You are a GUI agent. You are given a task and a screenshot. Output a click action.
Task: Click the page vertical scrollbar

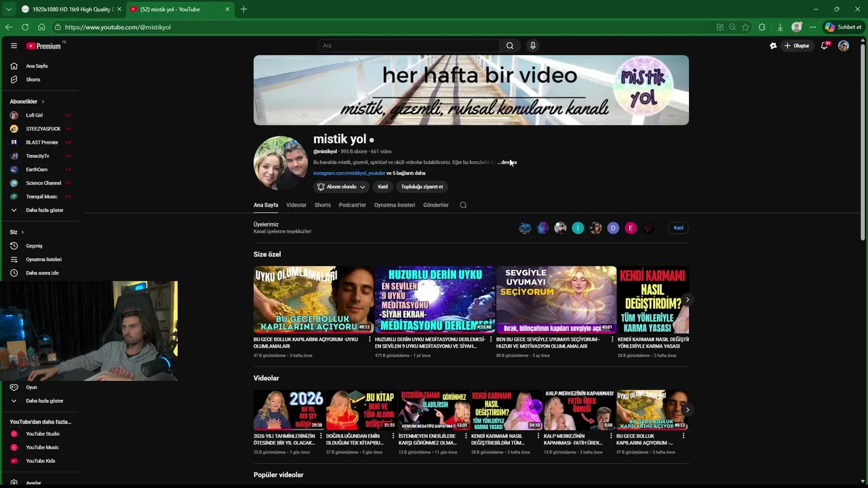[863, 142]
